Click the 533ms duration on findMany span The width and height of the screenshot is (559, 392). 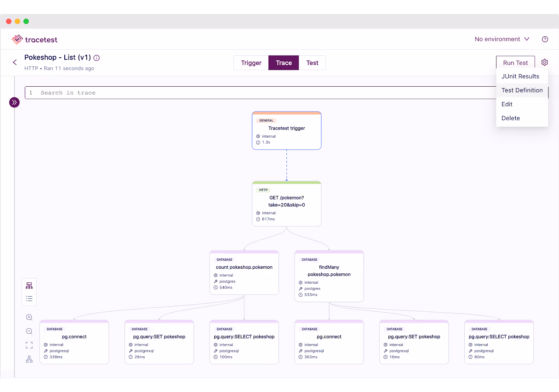click(311, 295)
